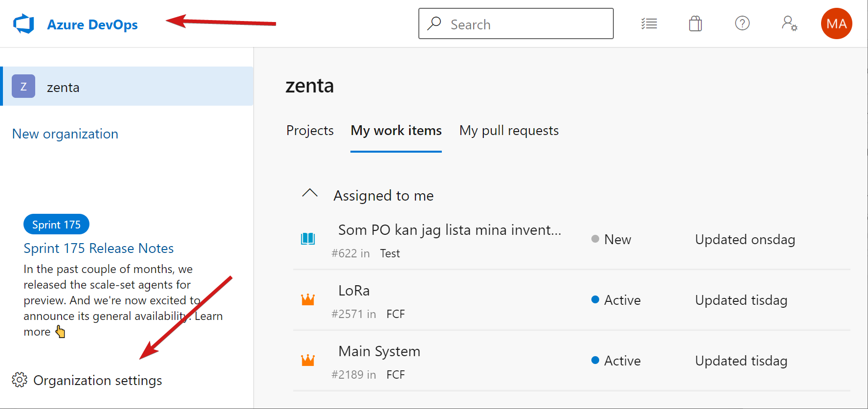Screen dimensions: 868x409
Task: Click the Z organization avatar icon
Action: [23, 86]
